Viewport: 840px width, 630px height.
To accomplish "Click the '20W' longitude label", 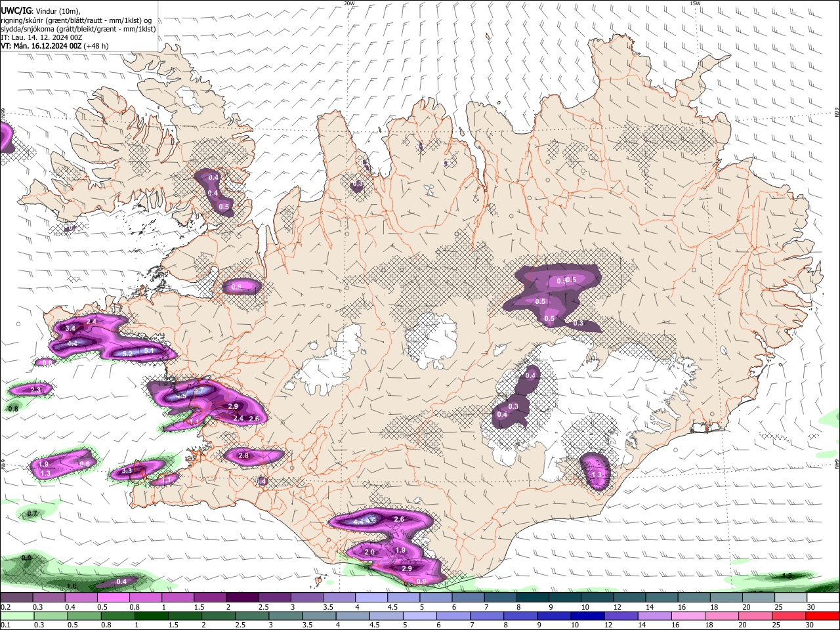I will coord(349,3).
